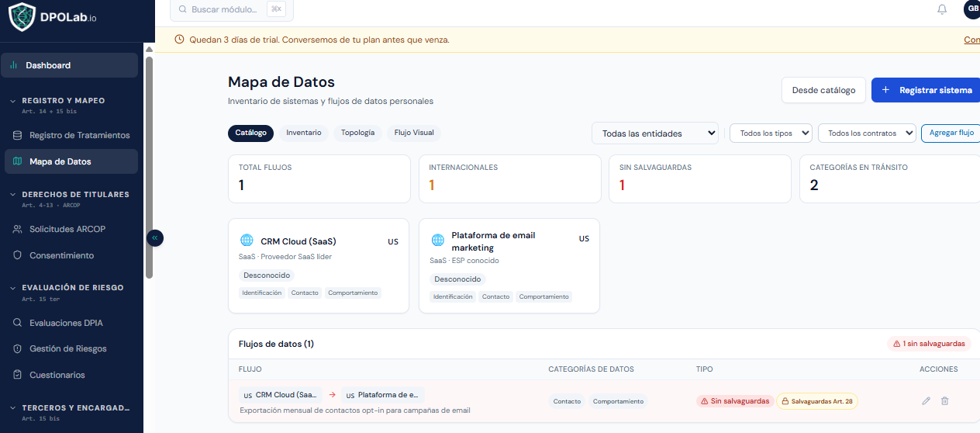Edit the CRM Cloud data flow
This screenshot has height=433, width=980.
coord(926,401)
